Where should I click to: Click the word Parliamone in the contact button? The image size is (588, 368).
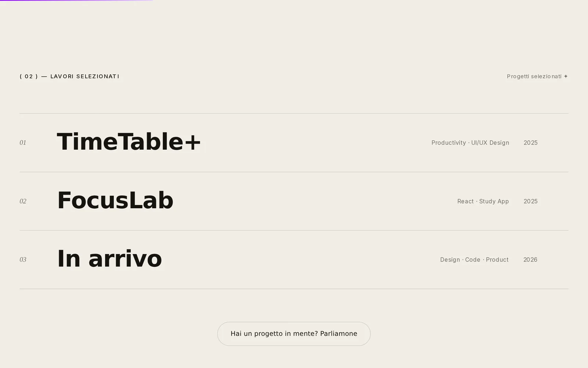pos(338,334)
